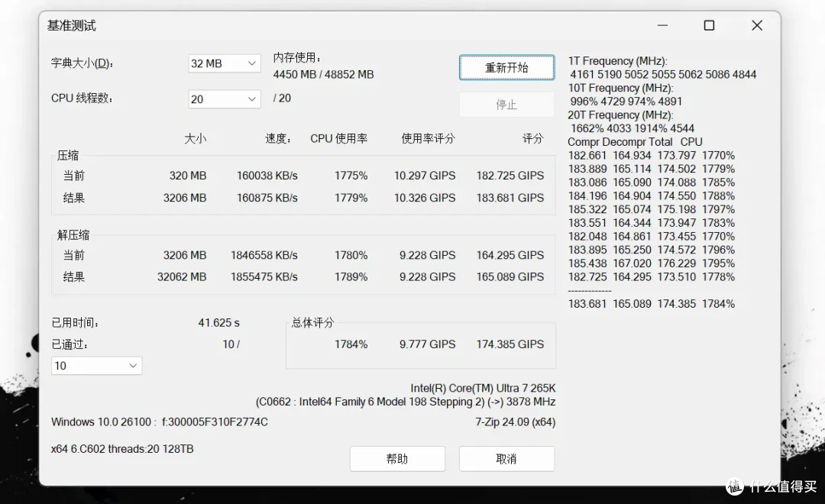
Task: Click the greyed-out 停止 button
Action: 506,104
